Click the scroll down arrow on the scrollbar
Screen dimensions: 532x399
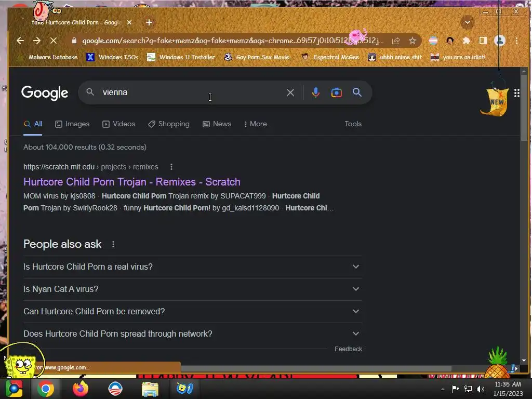pyautogui.click(x=524, y=361)
